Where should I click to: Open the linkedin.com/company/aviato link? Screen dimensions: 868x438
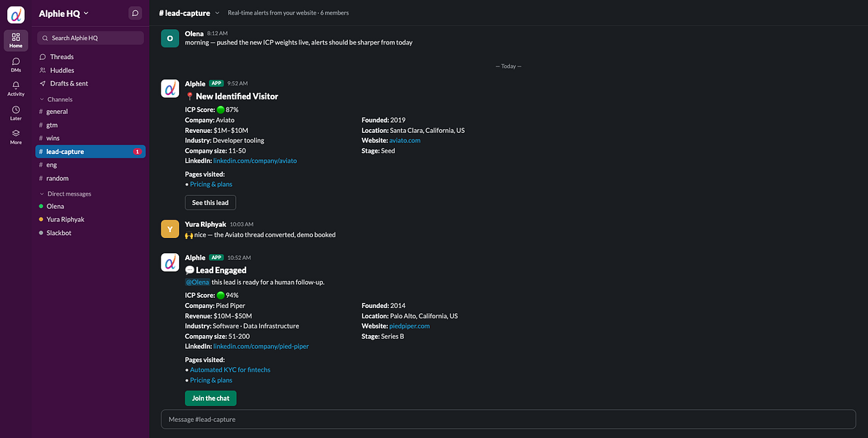[x=255, y=161]
